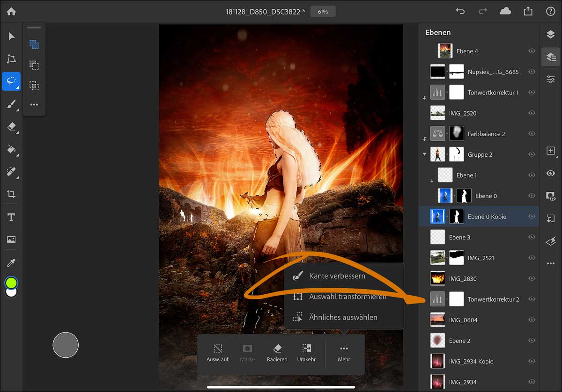Toggle visibility of Farbbalance 2 layer

click(x=532, y=134)
